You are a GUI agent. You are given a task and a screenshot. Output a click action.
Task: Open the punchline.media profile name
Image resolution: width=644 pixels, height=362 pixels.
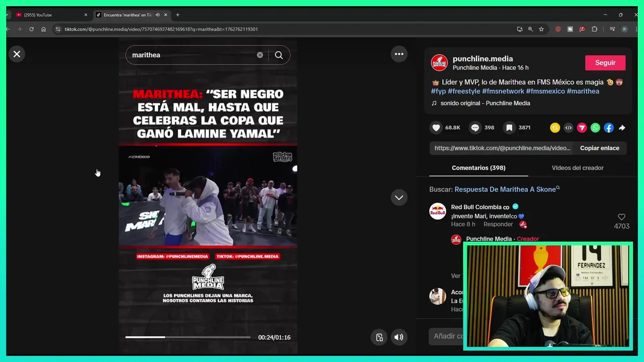[482, 59]
